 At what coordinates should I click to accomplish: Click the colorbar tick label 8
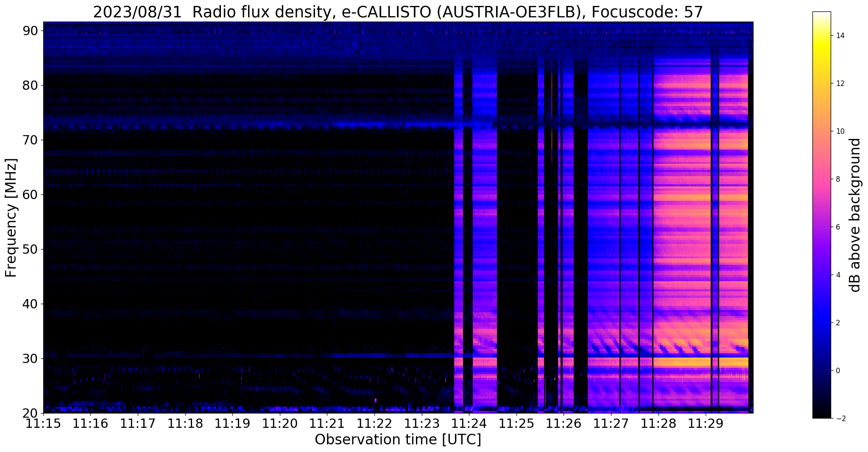(x=837, y=179)
